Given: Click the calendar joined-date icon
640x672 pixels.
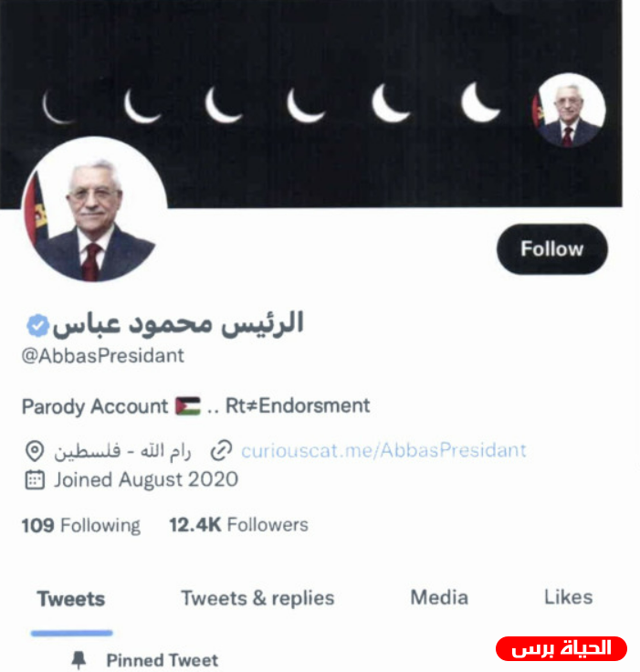Looking at the screenshot, I should [x=35, y=480].
